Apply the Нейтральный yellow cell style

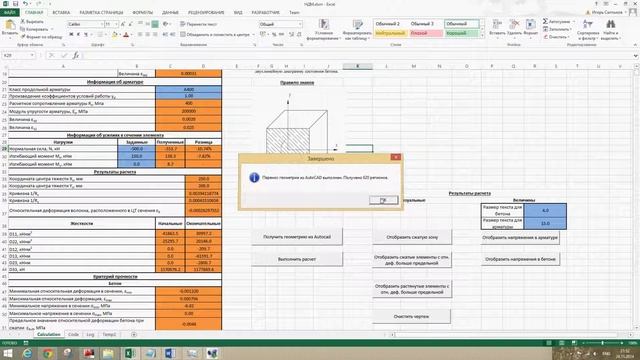[x=390, y=33]
